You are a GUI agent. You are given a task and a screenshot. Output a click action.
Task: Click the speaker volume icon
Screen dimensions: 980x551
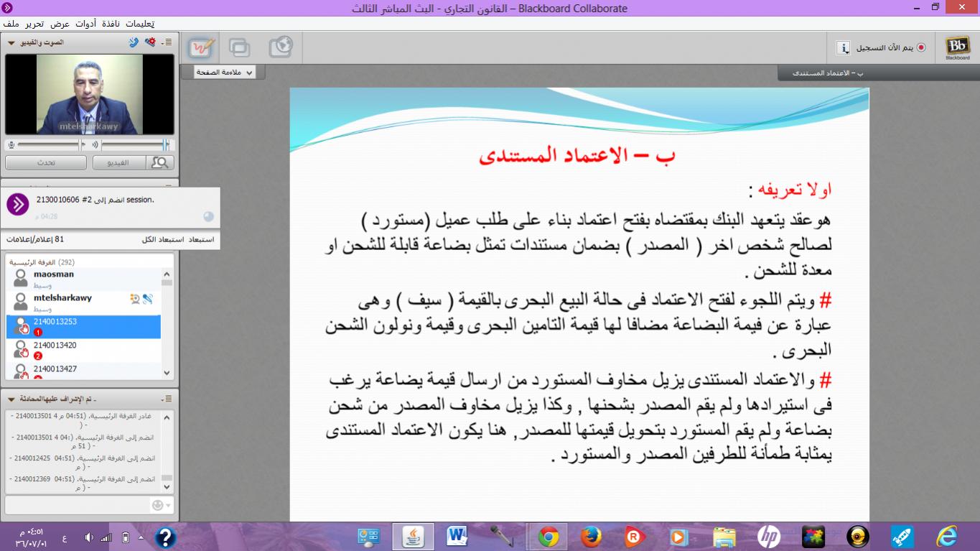tap(94, 144)
